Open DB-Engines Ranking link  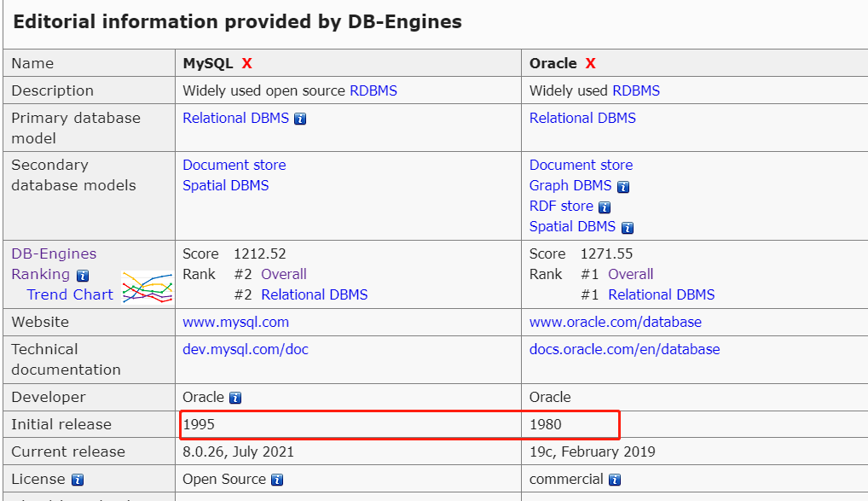(54, 264)
